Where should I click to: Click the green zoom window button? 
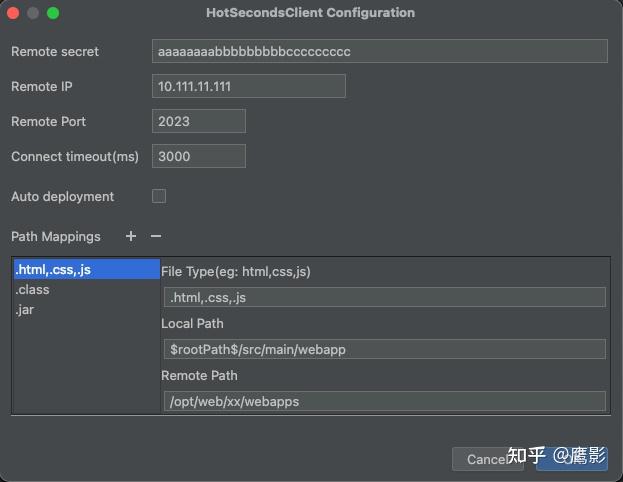[x=53, y=13]
